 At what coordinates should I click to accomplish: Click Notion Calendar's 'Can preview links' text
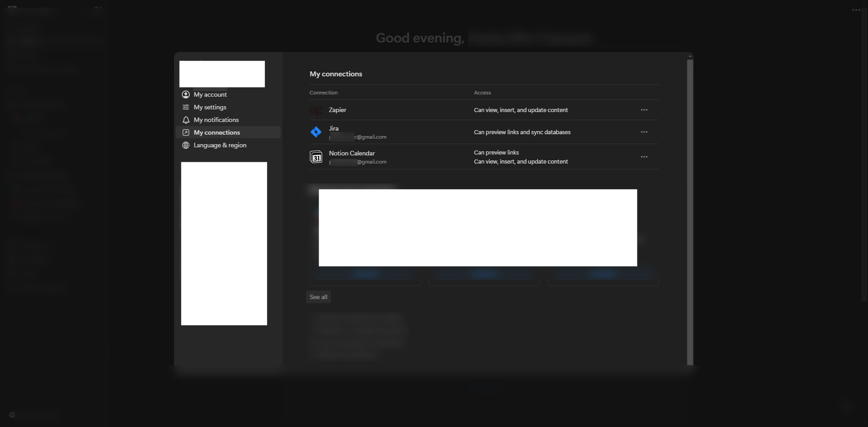tap(496, 152)
